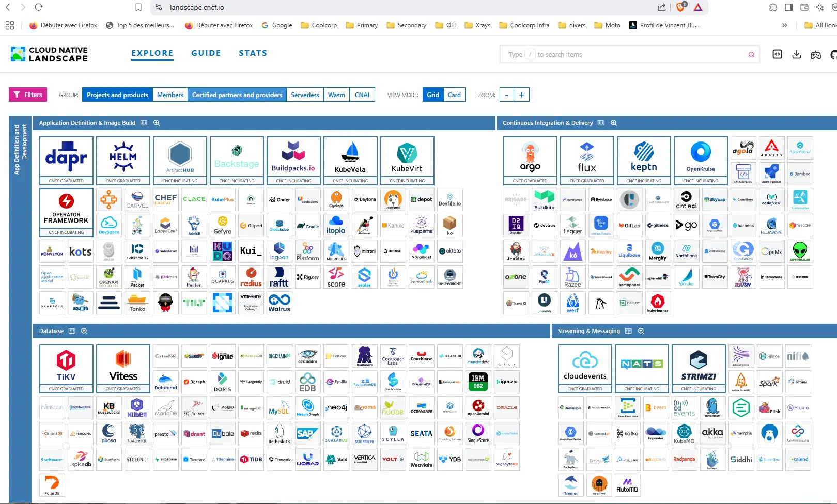The image size is (837, 504).
Task: Open the Filters panel
Action: point(28,94)
